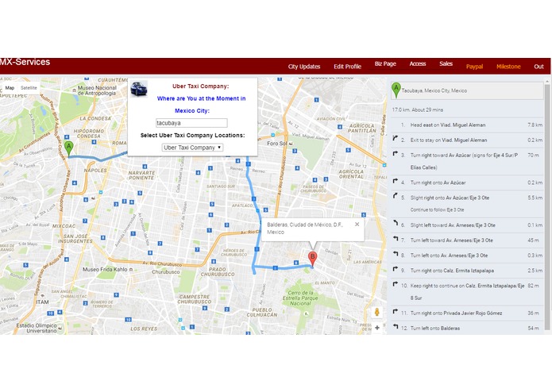Click step 3 turn right arrow icon

[396, 154]
